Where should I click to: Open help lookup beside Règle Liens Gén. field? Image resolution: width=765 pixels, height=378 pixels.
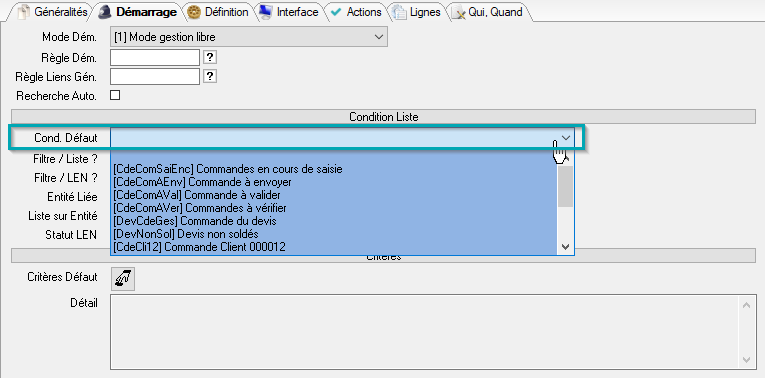pos(210,77)
